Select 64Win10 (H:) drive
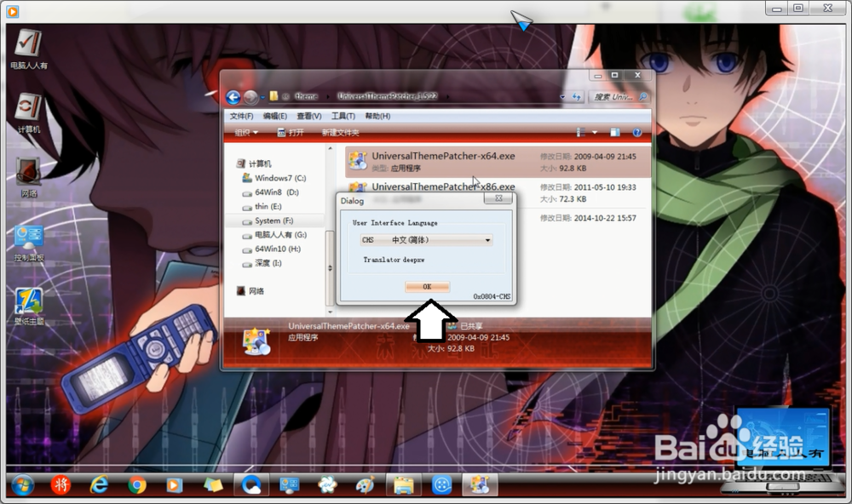 (x=271, y=249)
